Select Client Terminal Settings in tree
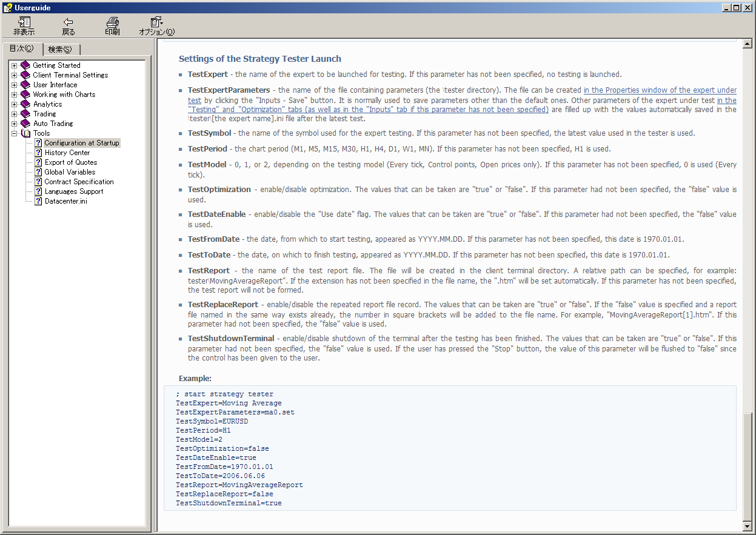Image resolution: width=756 pixels, height=535 pixels. click(x=70, y=75)
